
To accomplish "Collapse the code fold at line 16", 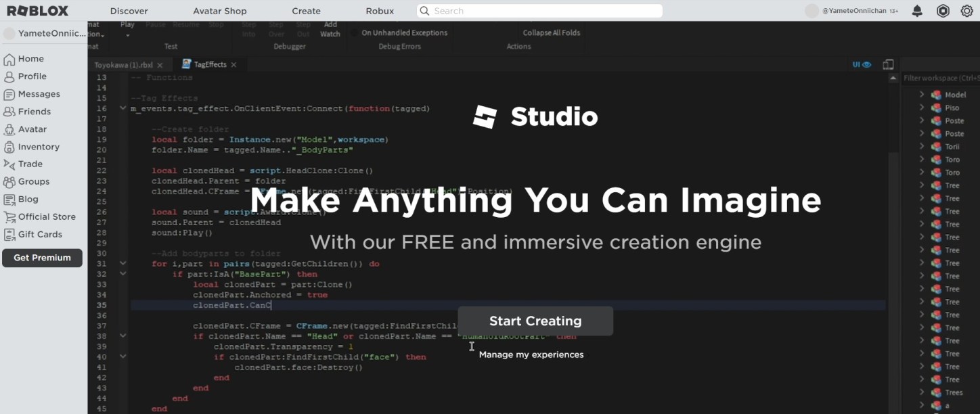I will tap(122, 108).
